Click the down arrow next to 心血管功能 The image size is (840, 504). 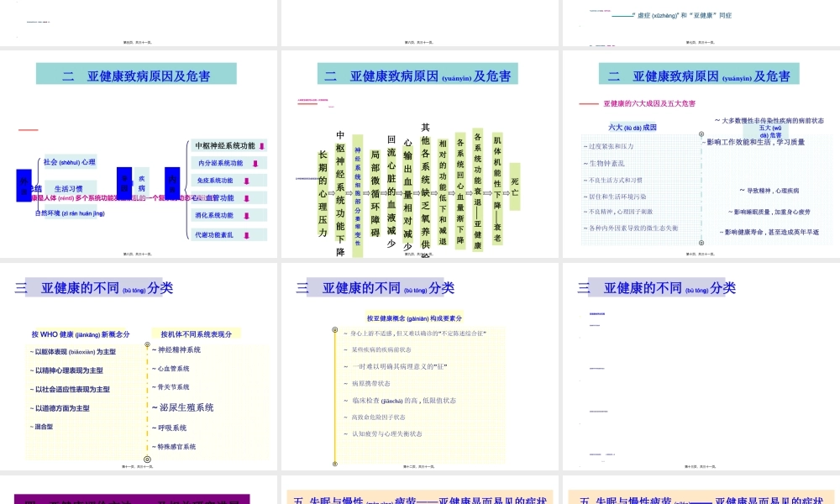247,197
